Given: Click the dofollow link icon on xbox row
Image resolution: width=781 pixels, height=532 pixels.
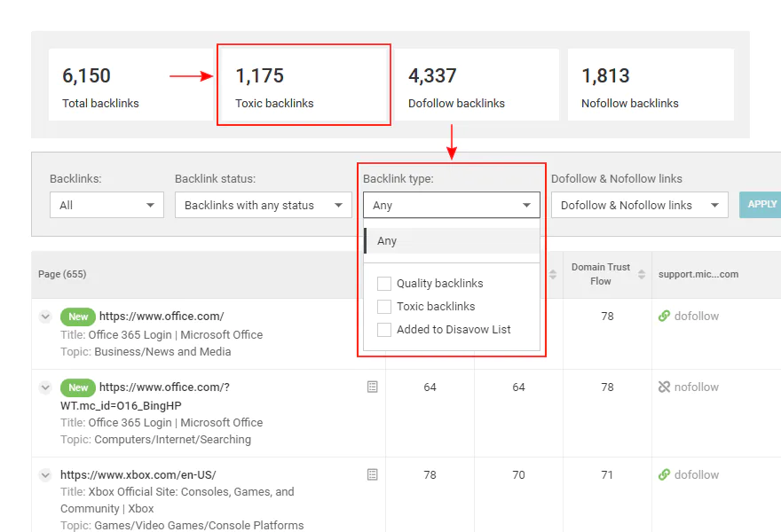Looking at the screenshot, I should point(664,474).
